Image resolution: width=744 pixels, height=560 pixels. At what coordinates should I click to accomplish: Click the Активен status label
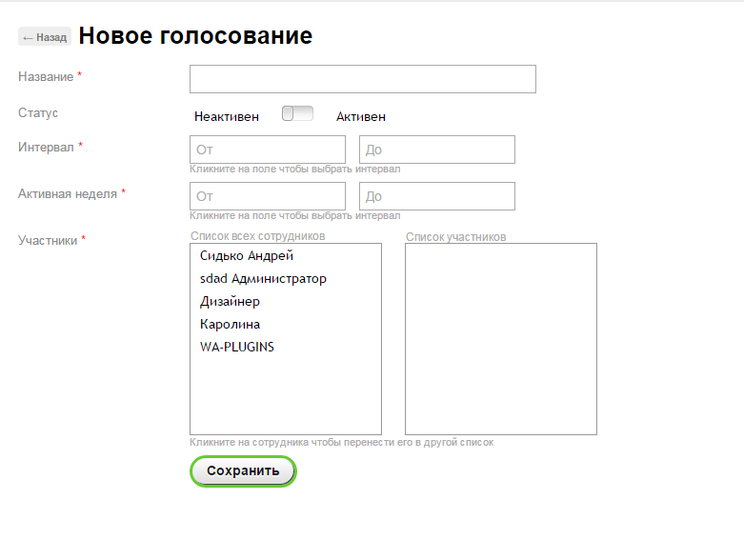tap(361, 116)
